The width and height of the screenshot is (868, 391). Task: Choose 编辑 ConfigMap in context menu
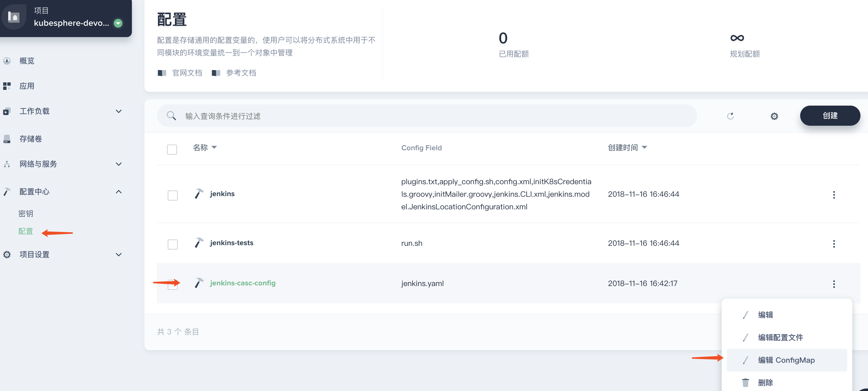[787, 360]
